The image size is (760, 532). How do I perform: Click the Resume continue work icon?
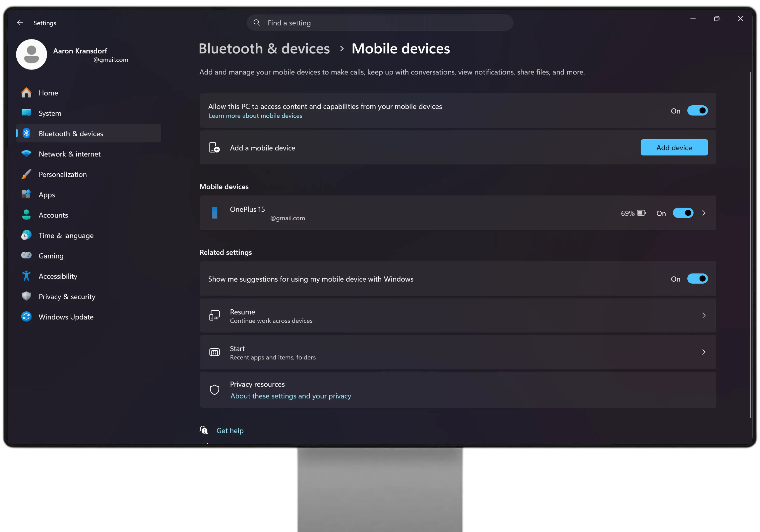tap(214, 315)
